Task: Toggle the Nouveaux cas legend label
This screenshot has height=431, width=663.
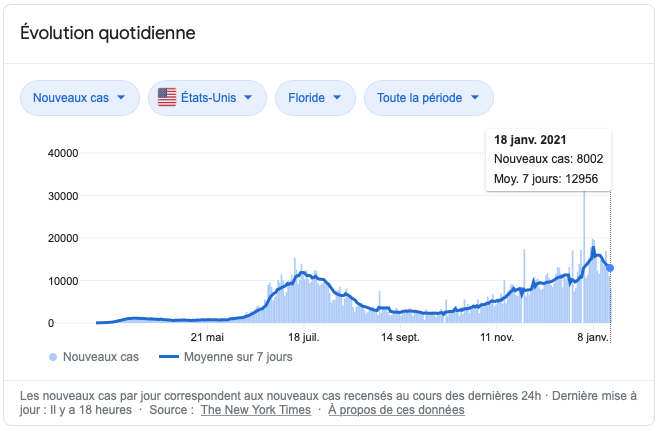Action: click(x=100, y=356)
